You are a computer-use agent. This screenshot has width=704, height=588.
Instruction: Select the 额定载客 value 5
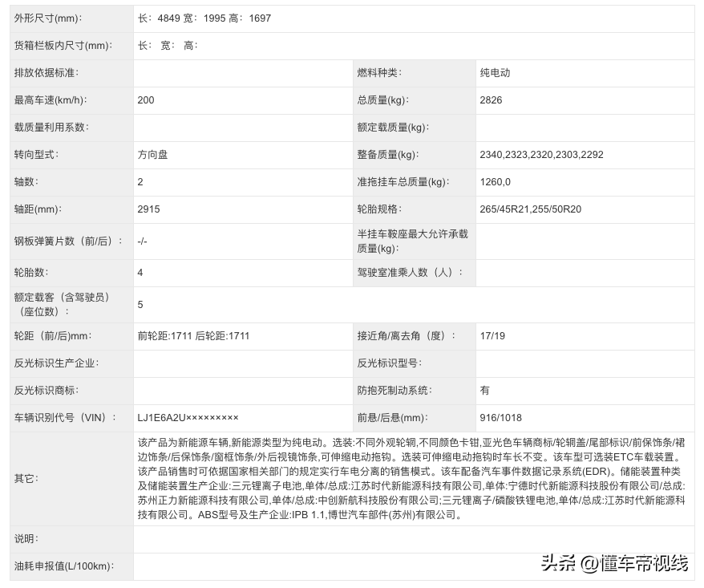point(140,305)
